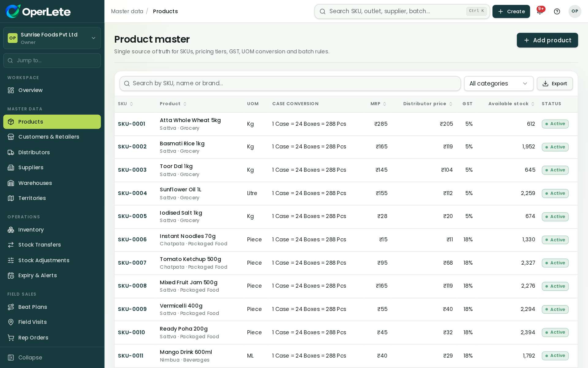Viewport: 588px width, 368px height.
Task: Sort table by MRP column
Action: tap(379, 104)
